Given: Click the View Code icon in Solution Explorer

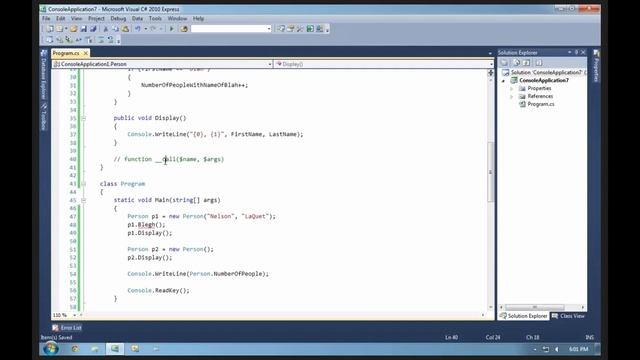Looking at the screenshot, I should (539, 62).
